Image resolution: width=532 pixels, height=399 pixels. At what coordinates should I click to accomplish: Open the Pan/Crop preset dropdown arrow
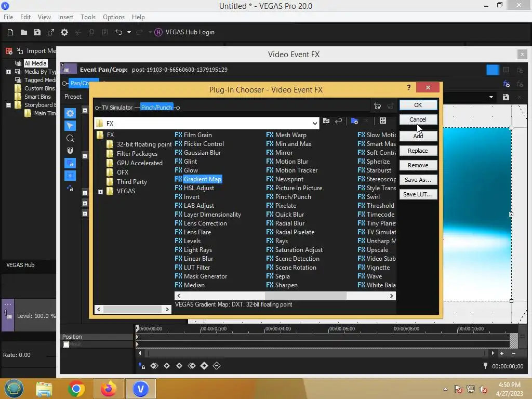pyautogui.click(x=491, y=97)
